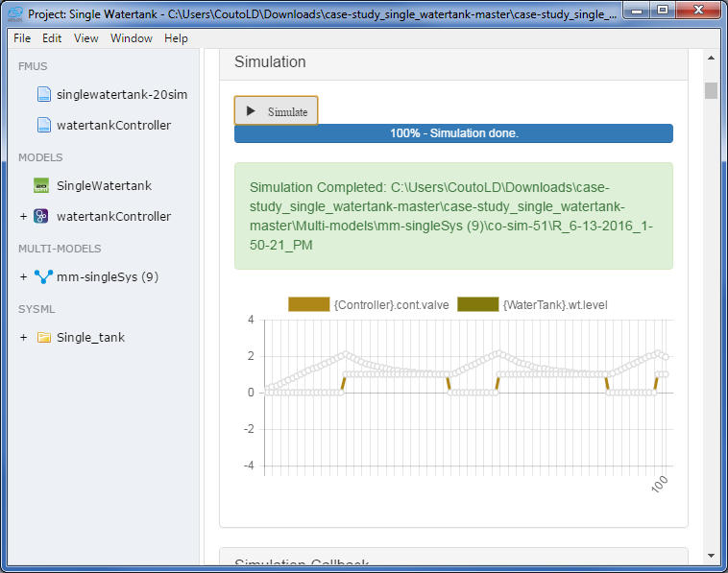Click the Single_tank folder icon
The width and height of the screenshot is (728, 573).
pyautogui.click(x=44, y=337)
